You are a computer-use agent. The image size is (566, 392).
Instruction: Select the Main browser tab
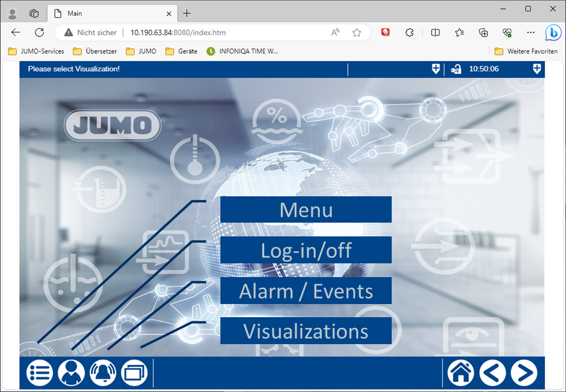tap(108, 13)
